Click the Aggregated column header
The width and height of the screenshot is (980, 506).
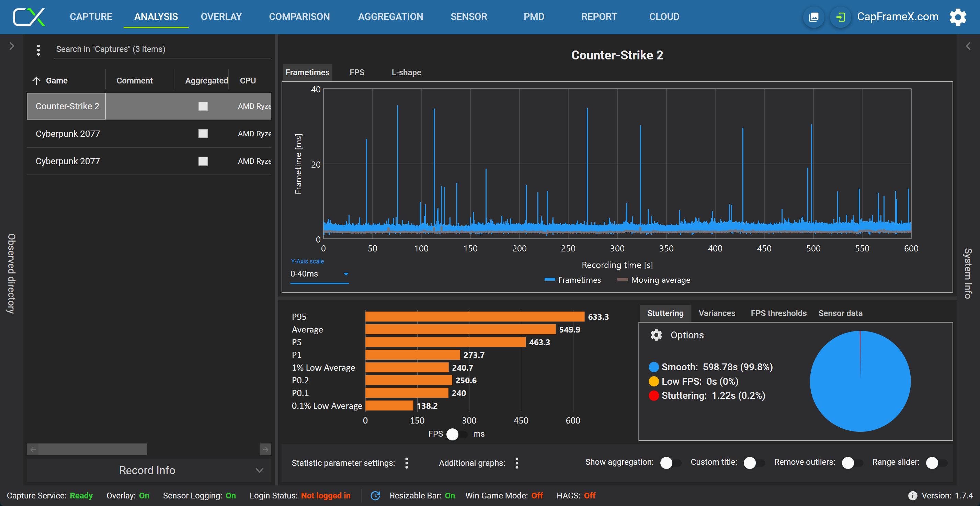click(206, 81)
